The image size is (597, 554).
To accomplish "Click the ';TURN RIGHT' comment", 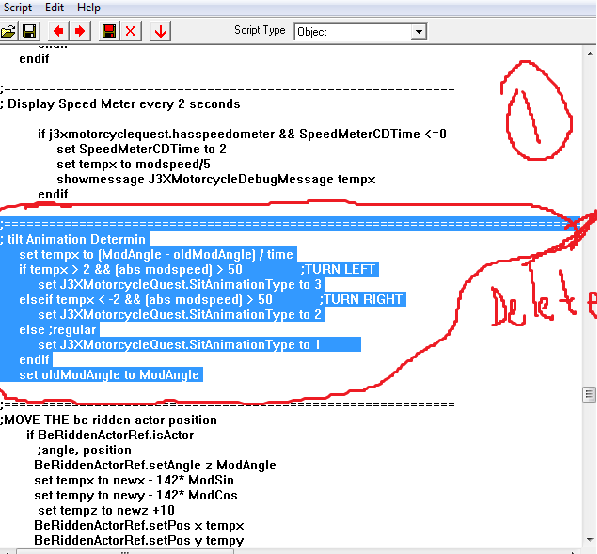I will (x=361, y=300).
